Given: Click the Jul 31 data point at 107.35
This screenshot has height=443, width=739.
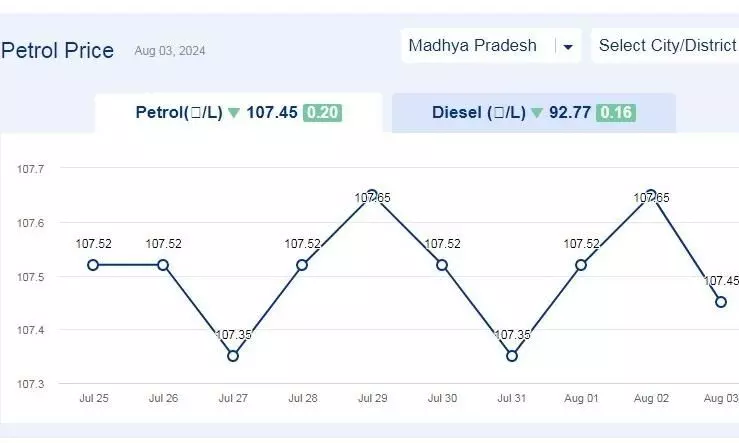Looking at the screenshot, I should pyautogui.click(x=512, y=356).
